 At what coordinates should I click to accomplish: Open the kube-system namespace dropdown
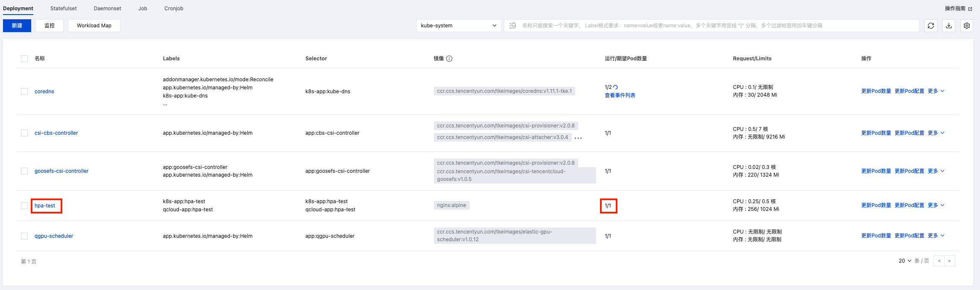pyautogui.click(x=459, y=26)
